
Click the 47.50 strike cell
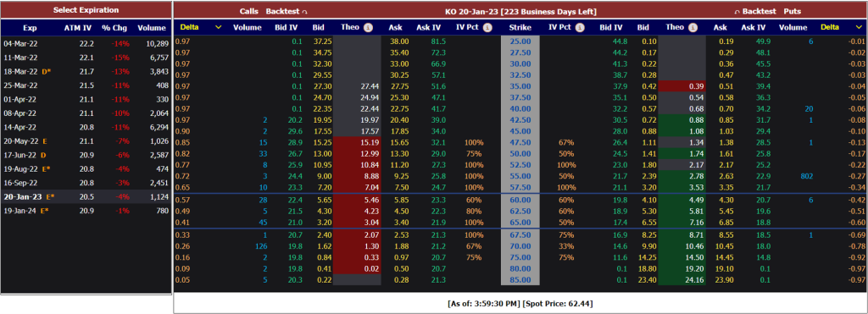(x=520, y=143)
